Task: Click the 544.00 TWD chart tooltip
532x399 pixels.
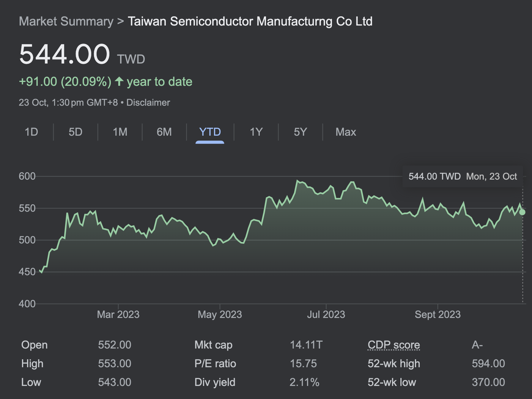Action: pos(462,176)
